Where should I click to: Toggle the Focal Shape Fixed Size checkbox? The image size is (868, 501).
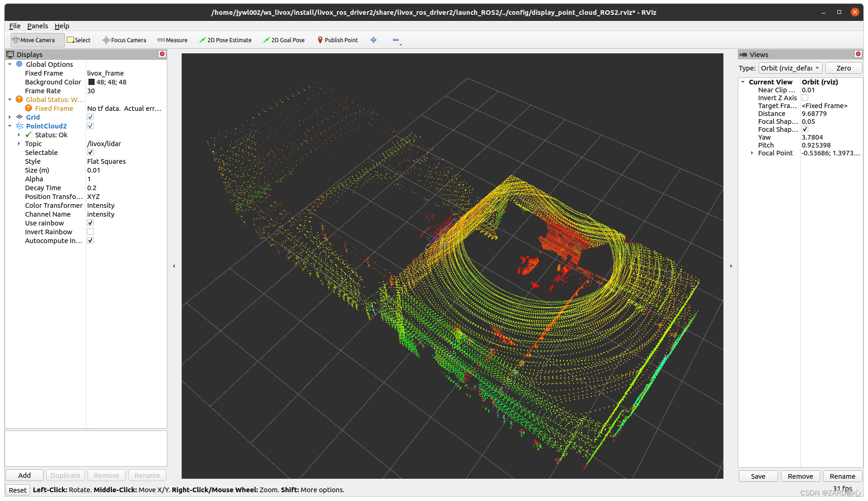pos(805,129)
